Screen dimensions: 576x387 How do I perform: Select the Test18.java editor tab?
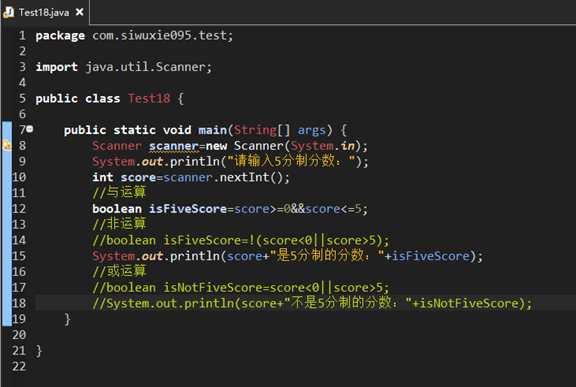coord(44,12)
